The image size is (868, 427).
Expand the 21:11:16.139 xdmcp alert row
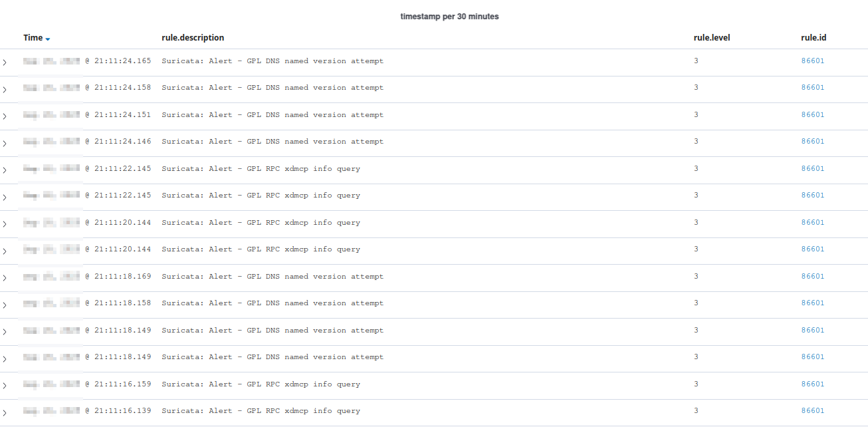click(5, 412)
